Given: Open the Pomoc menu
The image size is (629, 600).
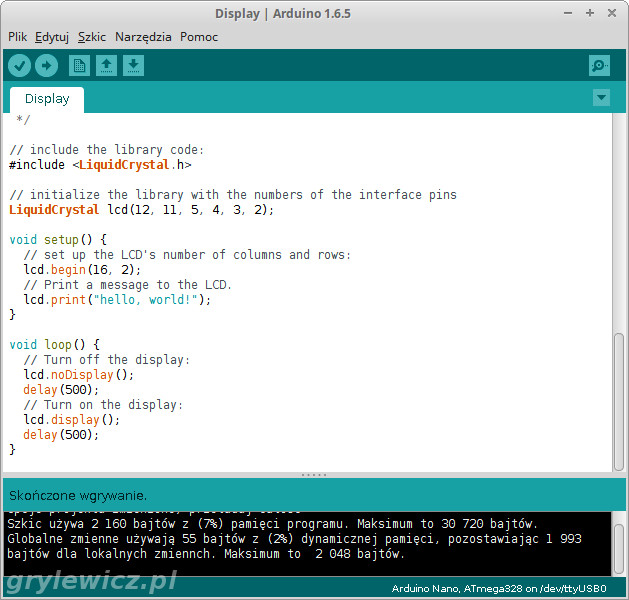Looking at the screenshot, I should pyautogui.click(x=199, y=37).
